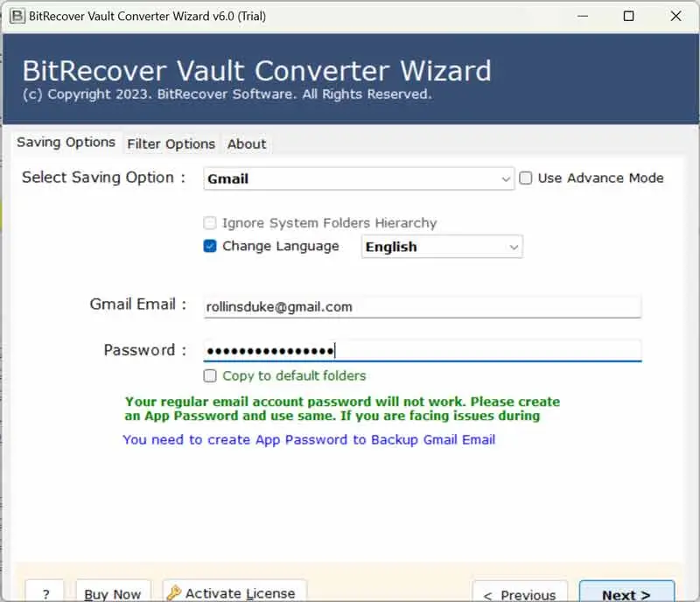Tick the Copy to default folders checkbox

point(210,376)
